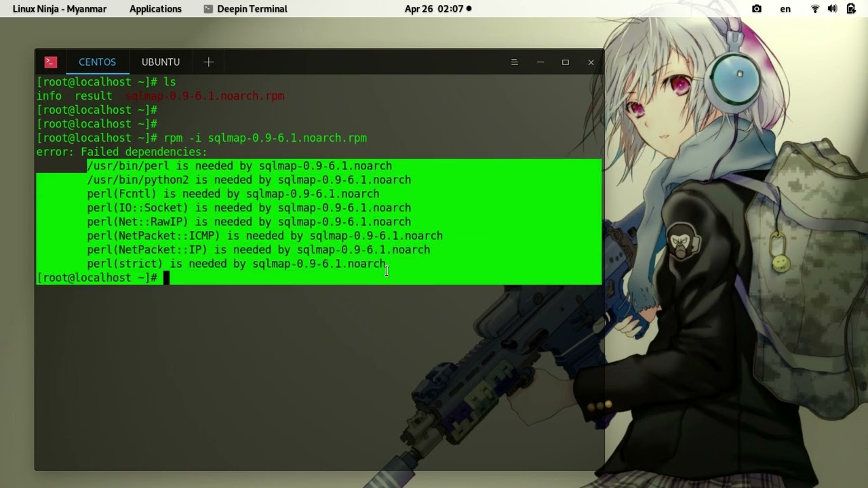The width and height of the screenshot is (868, 488).
Task: Click the battery power tray icon
Action: click(x=851, y=9)
